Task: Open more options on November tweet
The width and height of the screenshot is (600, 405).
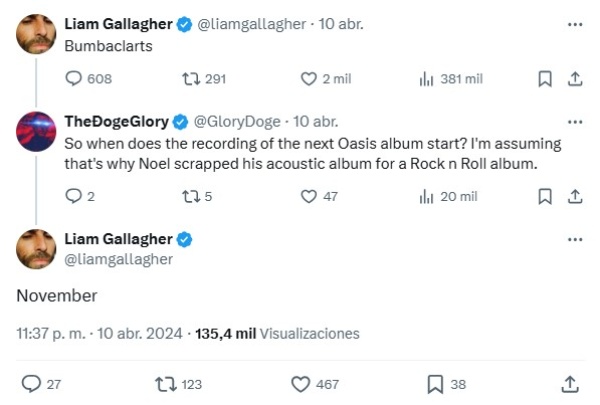Action: pyautogui.click(x=575, y=240)
